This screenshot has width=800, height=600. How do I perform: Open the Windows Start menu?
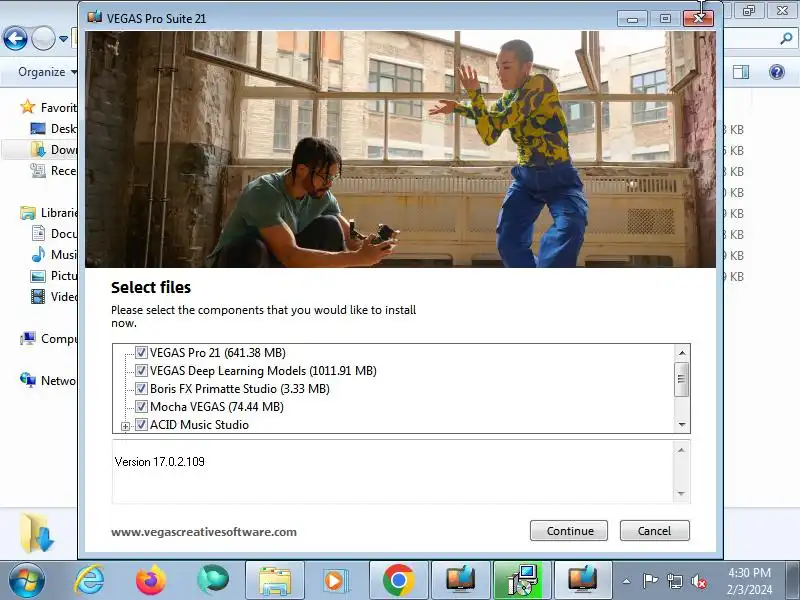(26, 581)
